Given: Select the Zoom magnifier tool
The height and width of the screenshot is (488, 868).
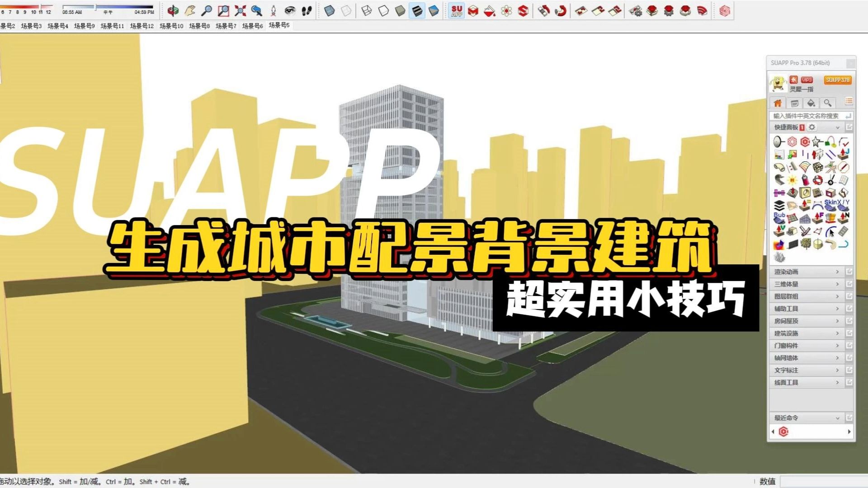Looking at the screenshot, I should click(207, 11).
